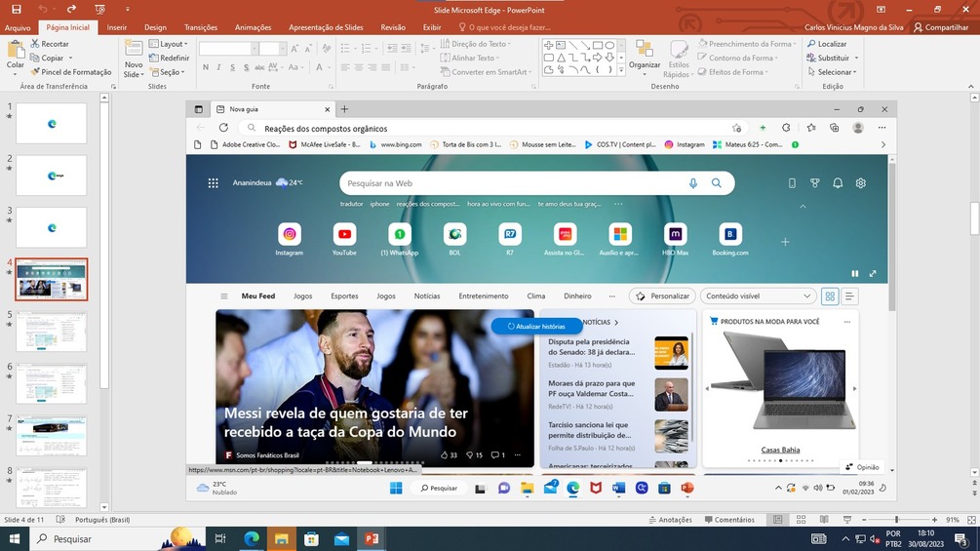Click the notifications bell icon on the Edge page
Screen dimensions: 980x551
click(838, 183)
